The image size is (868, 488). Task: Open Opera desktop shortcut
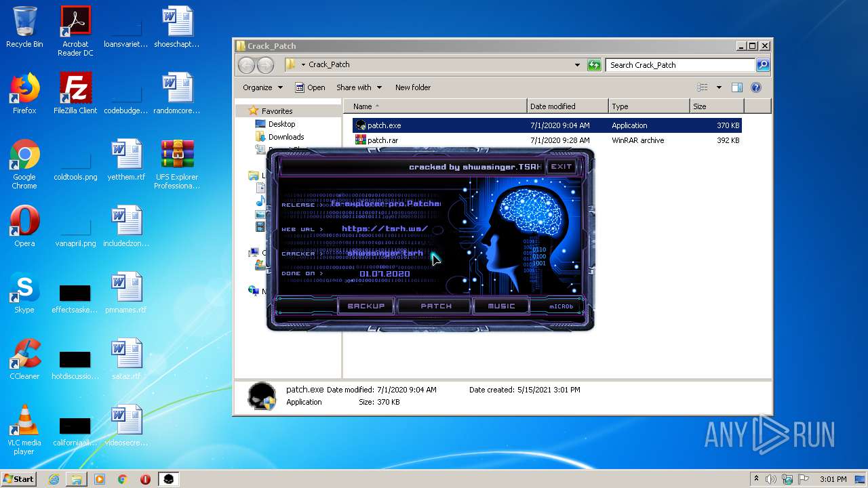coord(24,226)
